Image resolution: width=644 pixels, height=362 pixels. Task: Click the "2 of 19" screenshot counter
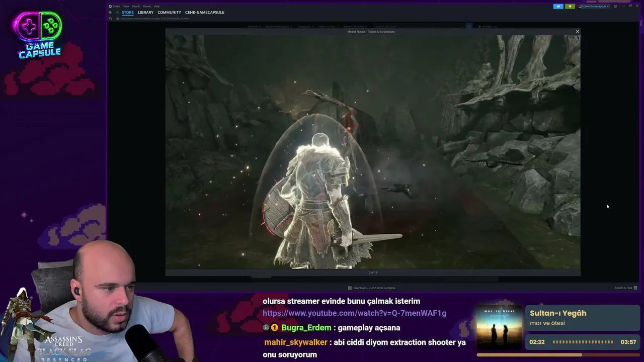click(x=373, y=273)
